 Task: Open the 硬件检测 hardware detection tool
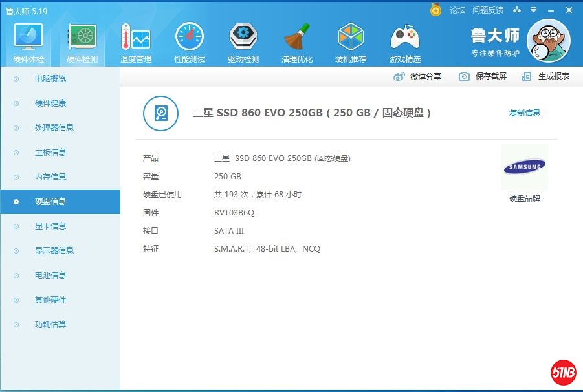coord(82,43)
